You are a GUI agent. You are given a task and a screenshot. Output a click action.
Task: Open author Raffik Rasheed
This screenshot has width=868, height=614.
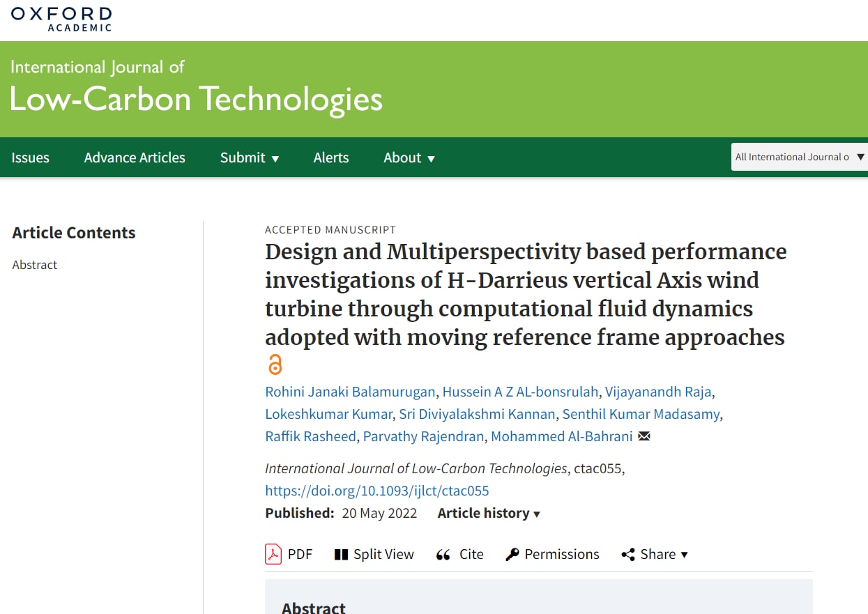[x=311, y=436]
